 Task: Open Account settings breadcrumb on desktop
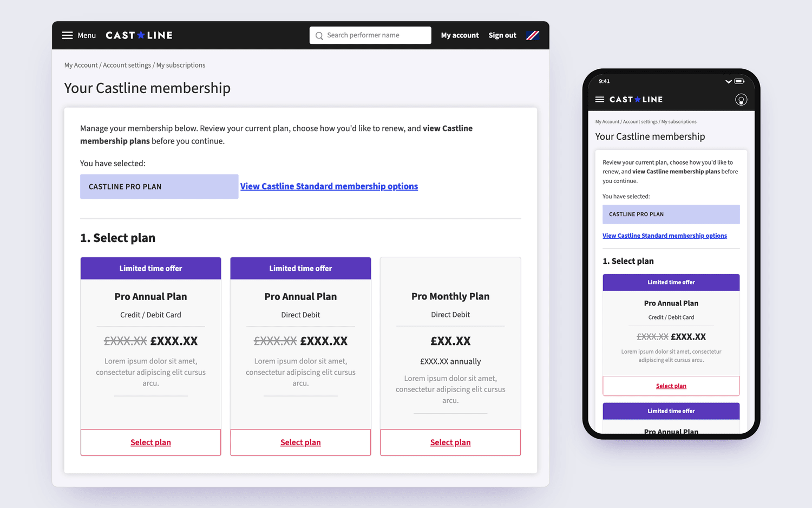point(127,65)
